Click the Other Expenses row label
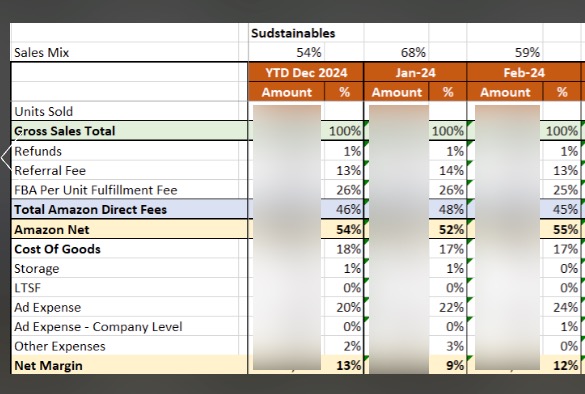This screenshot has width=585, height=394. click(60, 346)
